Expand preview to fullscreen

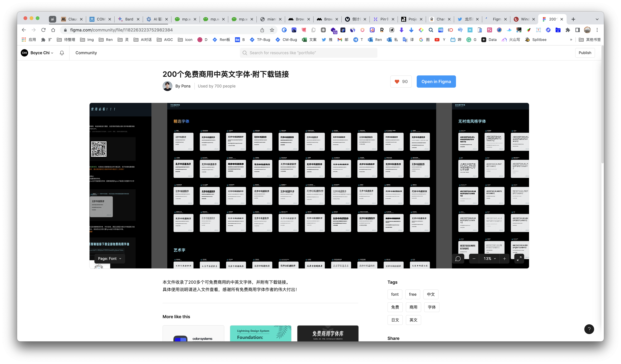tap(519, 259)
